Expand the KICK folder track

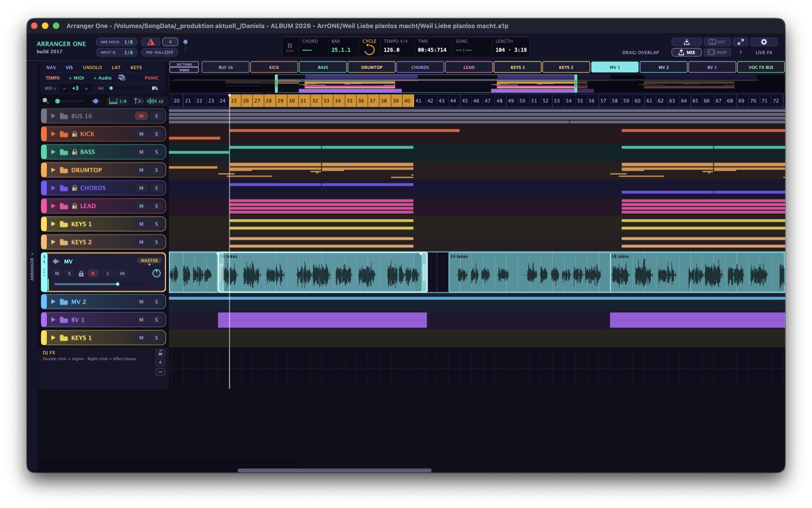pyautogui.click(x=53, y=134)
